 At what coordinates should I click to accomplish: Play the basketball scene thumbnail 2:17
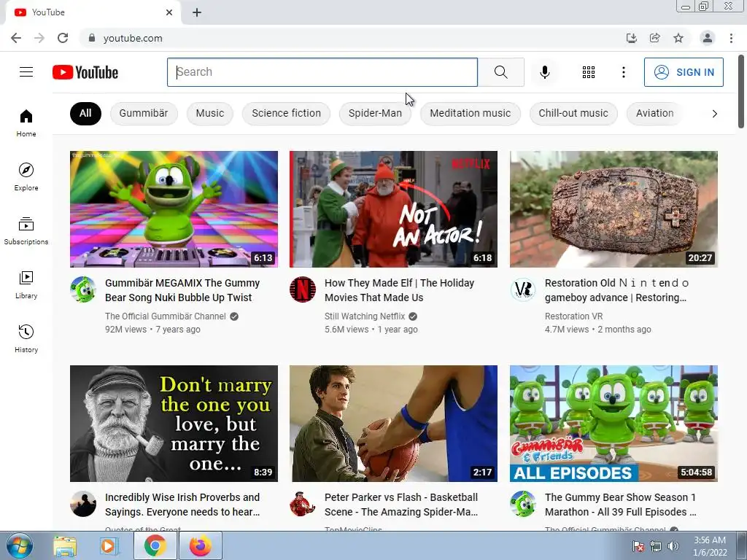pyautogui.click(x=393, y=424)
